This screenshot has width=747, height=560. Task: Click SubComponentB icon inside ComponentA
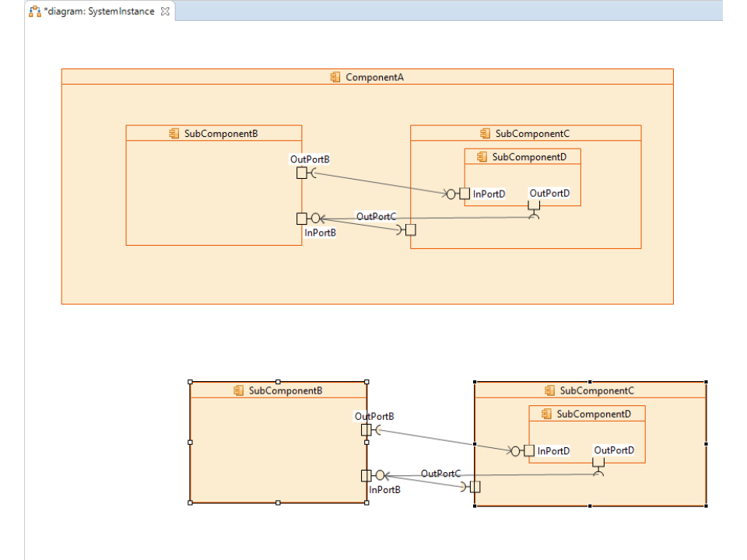174,134
